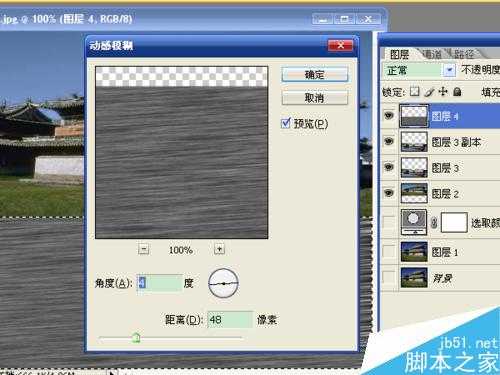Hide 图层 2 via its eye icon
Viewport: 500px width, 375px height.
[x=389, y=193]
